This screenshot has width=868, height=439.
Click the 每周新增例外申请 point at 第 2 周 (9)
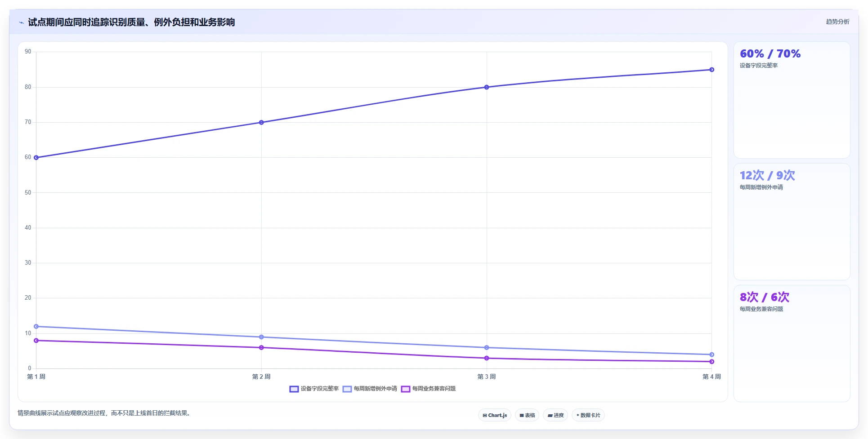[261, 337]
